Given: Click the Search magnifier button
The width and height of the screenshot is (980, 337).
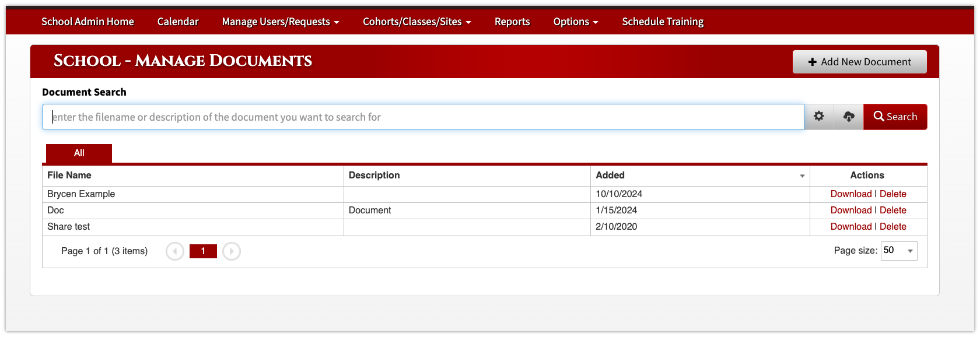Looking at the screenshot, I should coord(895,117).
